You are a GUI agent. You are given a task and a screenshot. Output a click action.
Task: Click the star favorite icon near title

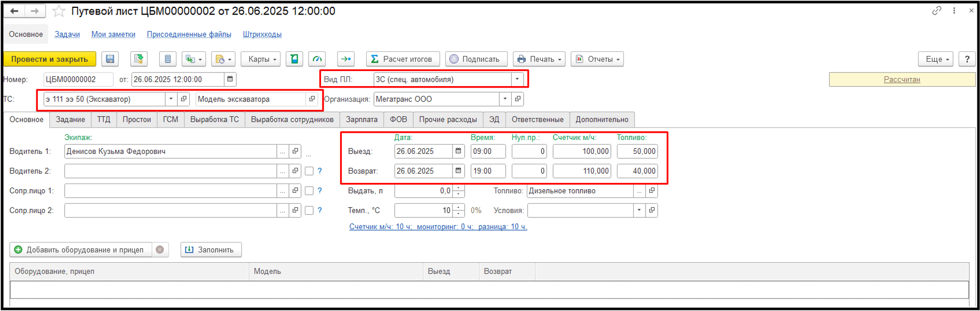[59, 11]
